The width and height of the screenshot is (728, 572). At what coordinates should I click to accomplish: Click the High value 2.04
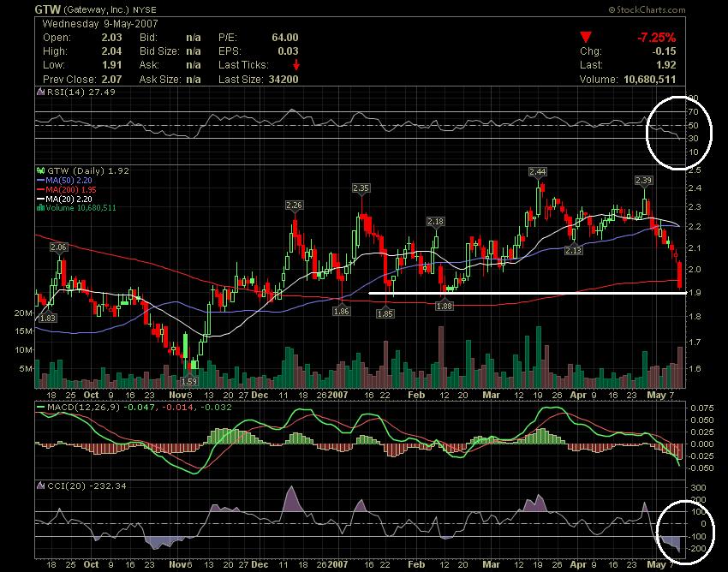coord(111,51)
